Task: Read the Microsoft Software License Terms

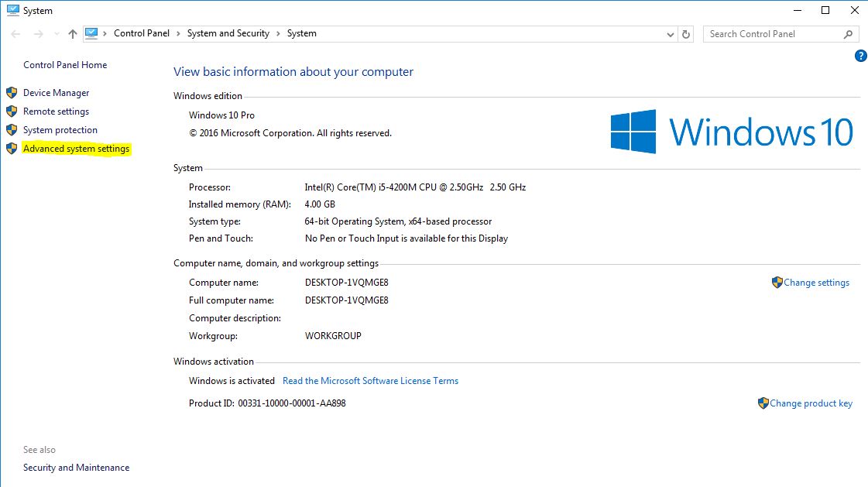Action: (x=370, y=380)
